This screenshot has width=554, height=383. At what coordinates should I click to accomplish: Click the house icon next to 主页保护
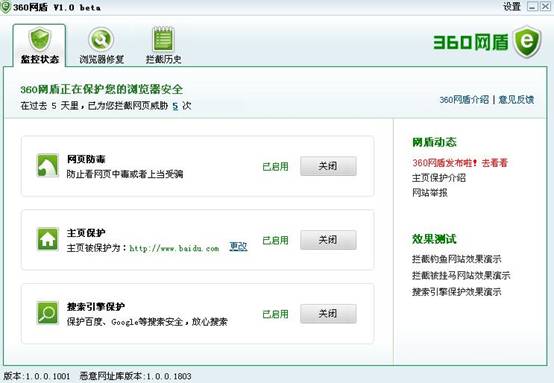[x=48, y=239]
